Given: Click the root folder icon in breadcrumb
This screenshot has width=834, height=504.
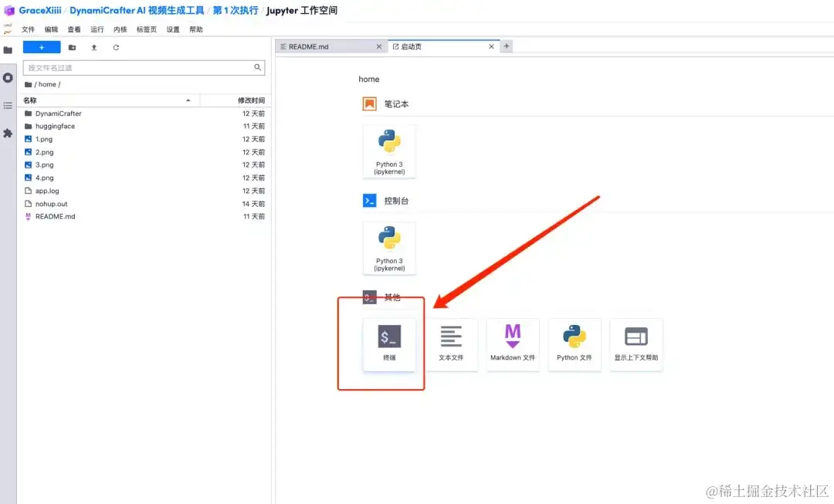Looking at the screenshot, I should coord(29,85).
